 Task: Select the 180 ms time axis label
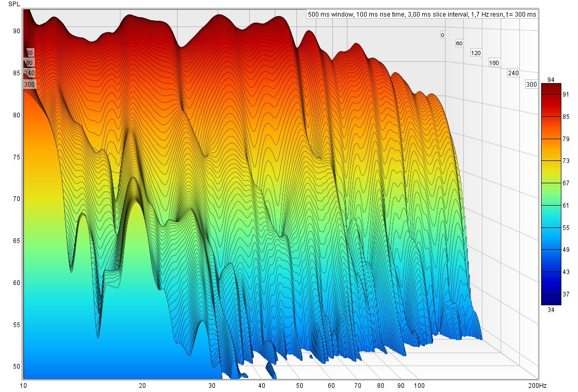tap(494, 63)
